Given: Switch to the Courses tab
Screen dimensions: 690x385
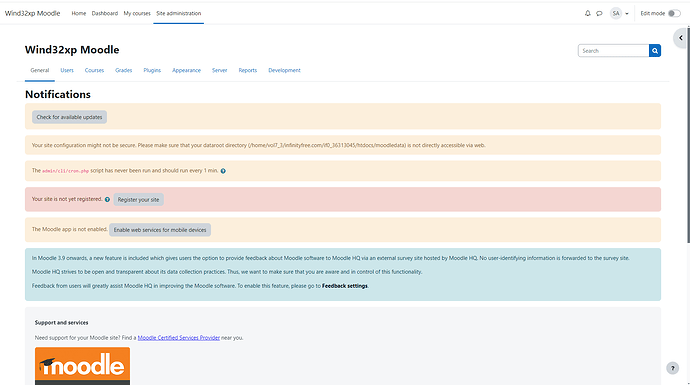Looking at the screenshot, I should 94,70.
